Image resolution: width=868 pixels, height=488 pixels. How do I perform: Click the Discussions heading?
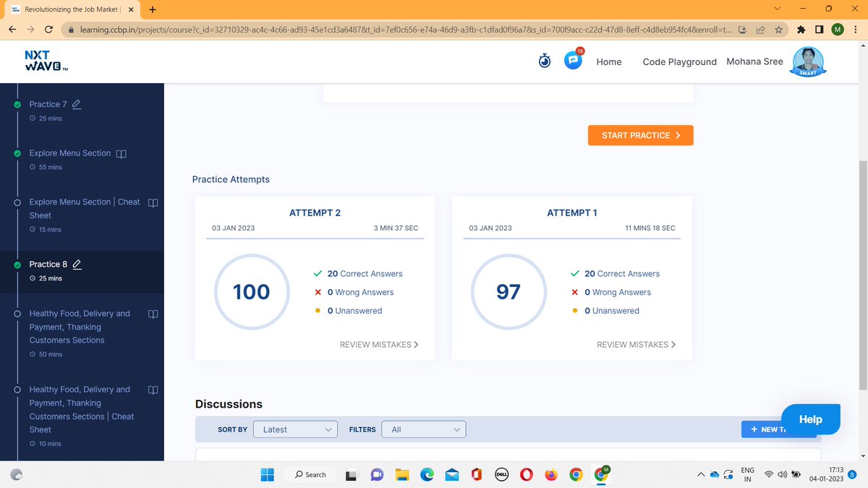coord(229,404)
